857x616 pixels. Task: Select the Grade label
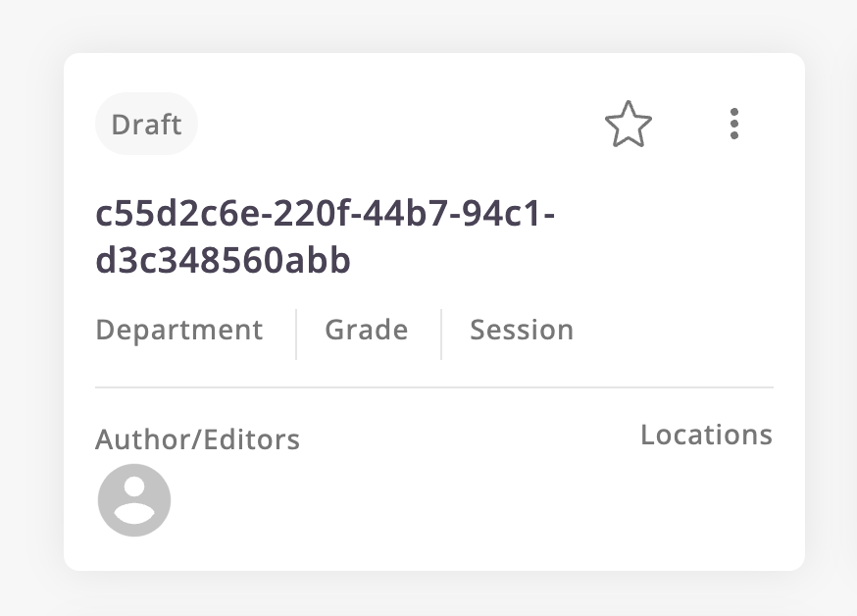(x=366, y=330)
